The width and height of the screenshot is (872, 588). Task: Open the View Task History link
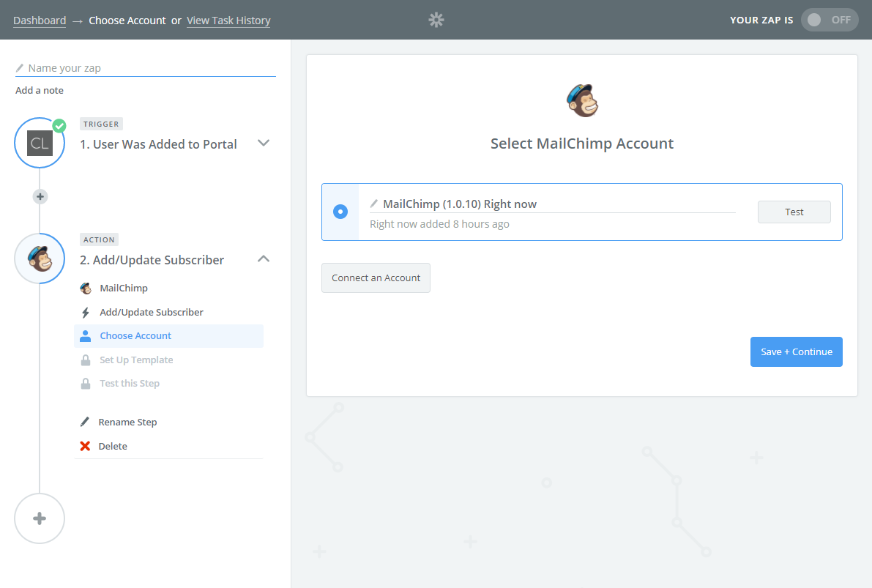pos(228,21)
